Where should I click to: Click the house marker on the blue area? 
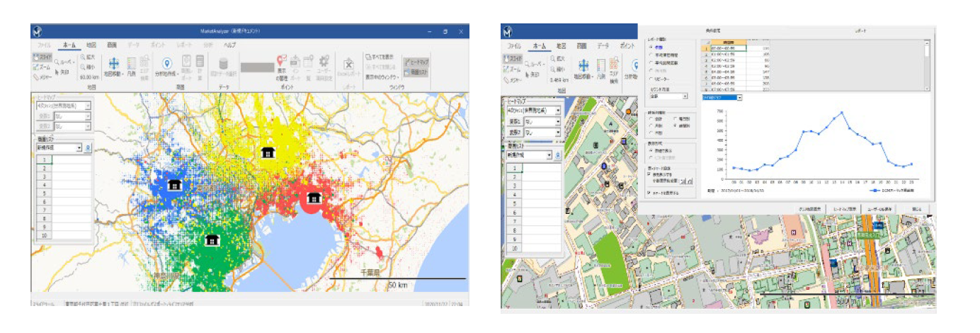coord(175,185)
